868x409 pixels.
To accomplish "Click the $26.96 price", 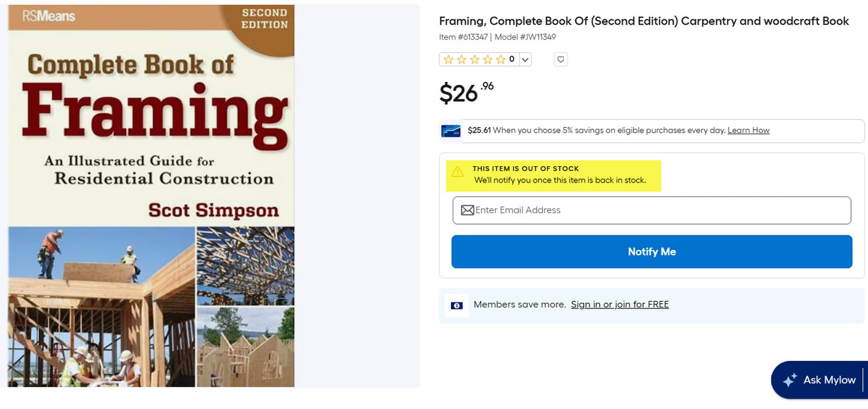I will 466,92.
